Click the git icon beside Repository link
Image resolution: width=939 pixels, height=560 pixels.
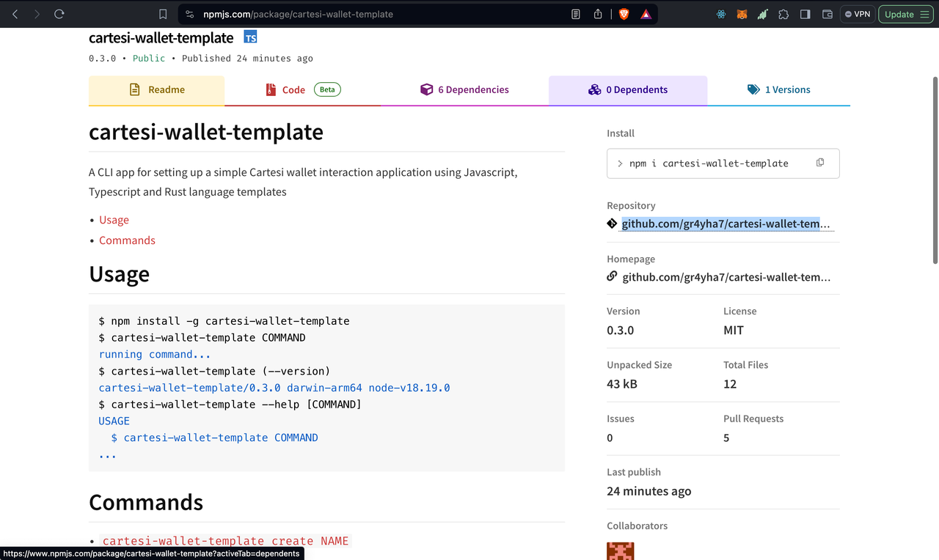pos(612,223)
